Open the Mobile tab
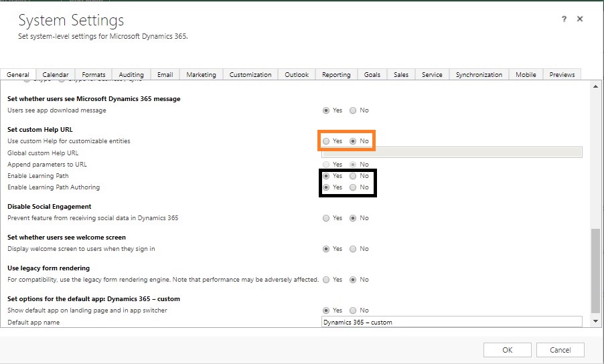Image resolution: width=604 pixels, height=364 pixels. 526,74
